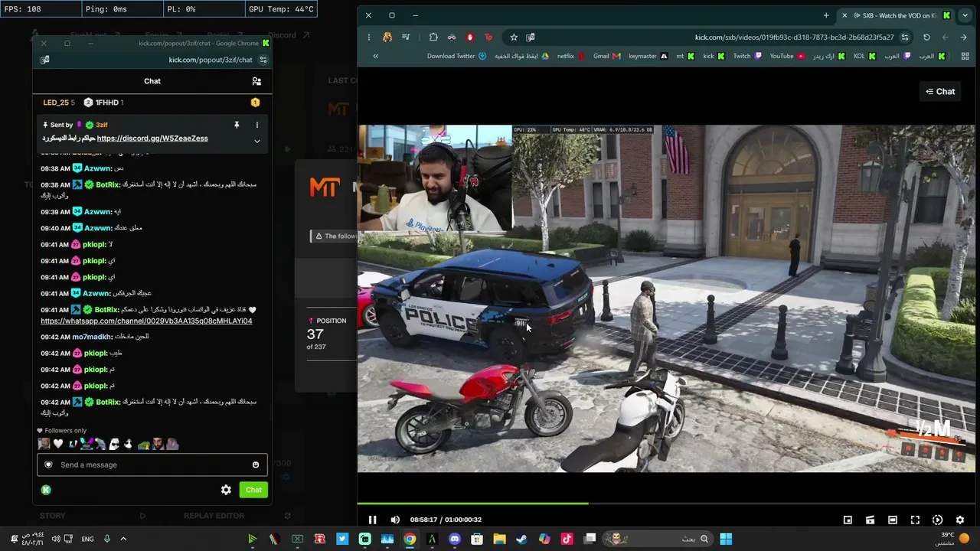Open chat settings gear in popout
The image size is (980, 551).
coord(226,490)
